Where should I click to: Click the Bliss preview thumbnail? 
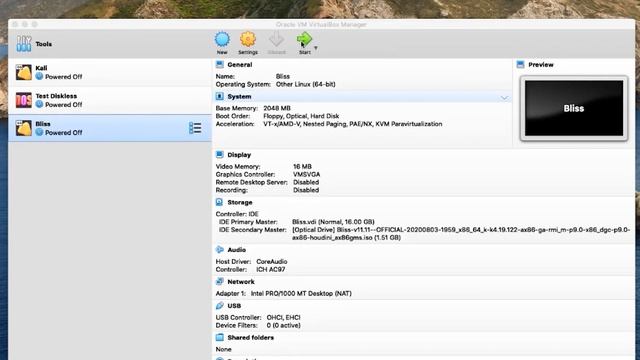(574, 108)
